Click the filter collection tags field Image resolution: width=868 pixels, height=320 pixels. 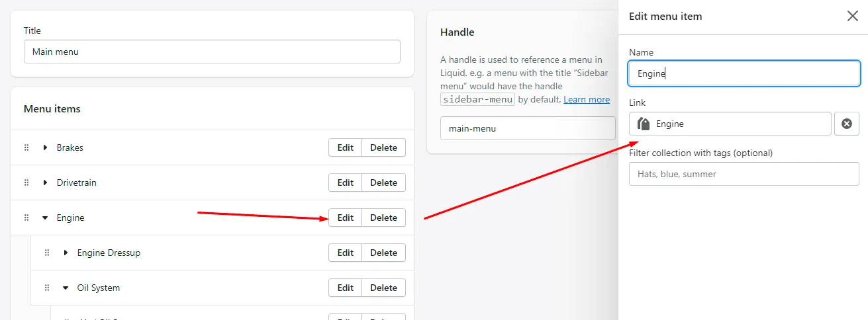(744, 174)
